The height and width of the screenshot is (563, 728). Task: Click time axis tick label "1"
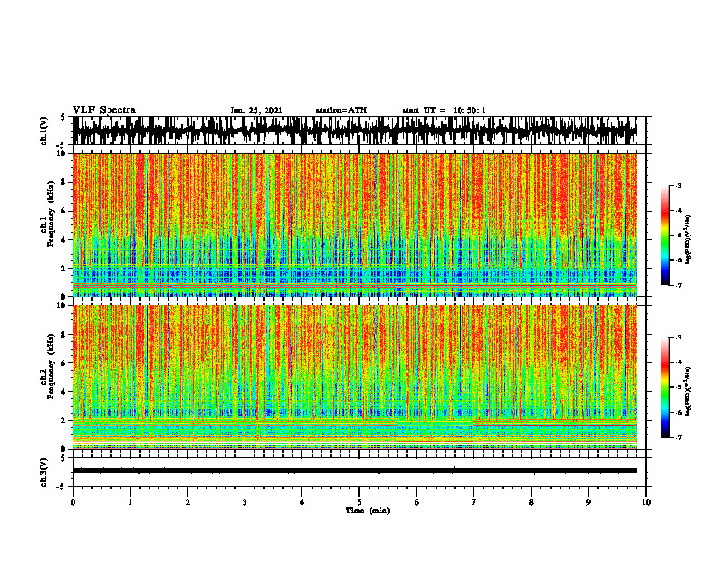[130, 502]
